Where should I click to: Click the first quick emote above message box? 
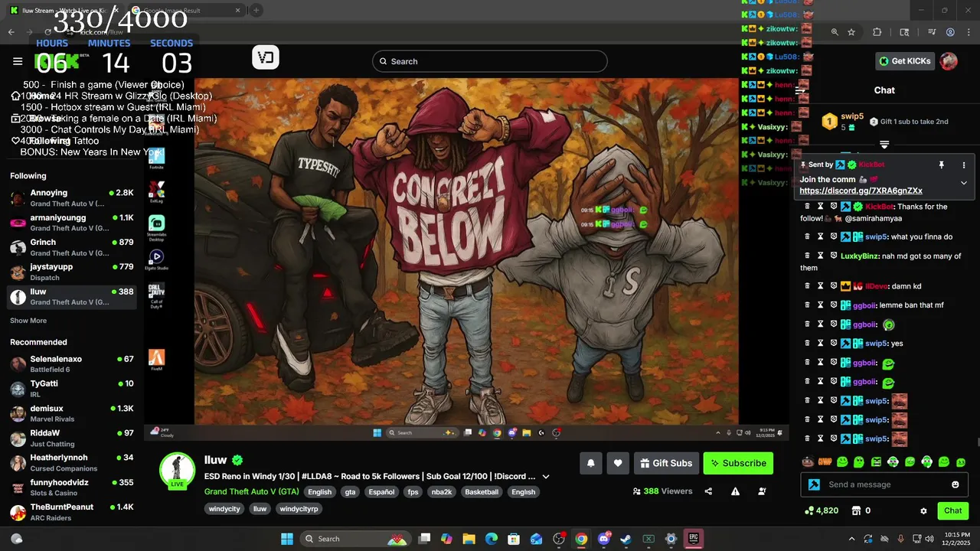click(808, 461)
